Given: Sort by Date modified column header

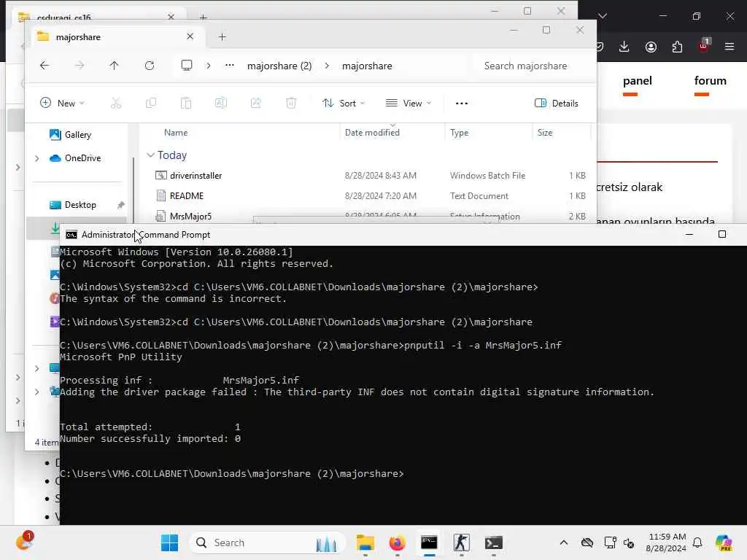Looking at the screenshot, I should (372, 133).
